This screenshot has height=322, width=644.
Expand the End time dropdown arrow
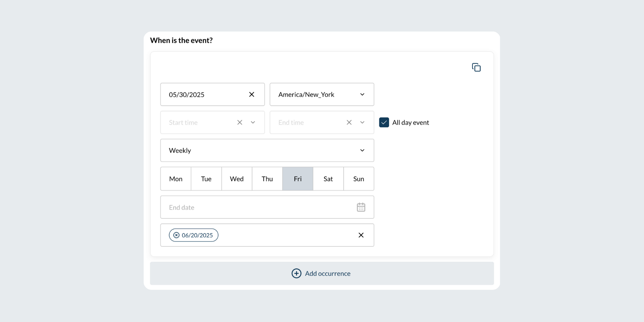coord(362,122)
